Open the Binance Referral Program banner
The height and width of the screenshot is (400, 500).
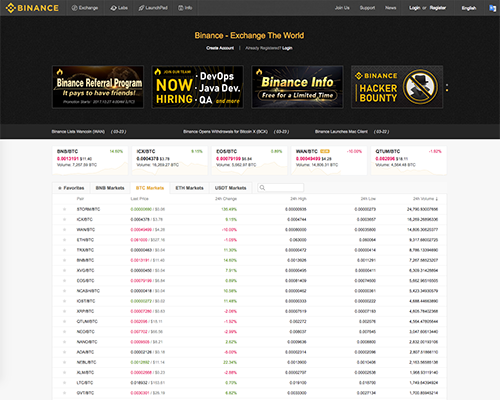[98, 87]
